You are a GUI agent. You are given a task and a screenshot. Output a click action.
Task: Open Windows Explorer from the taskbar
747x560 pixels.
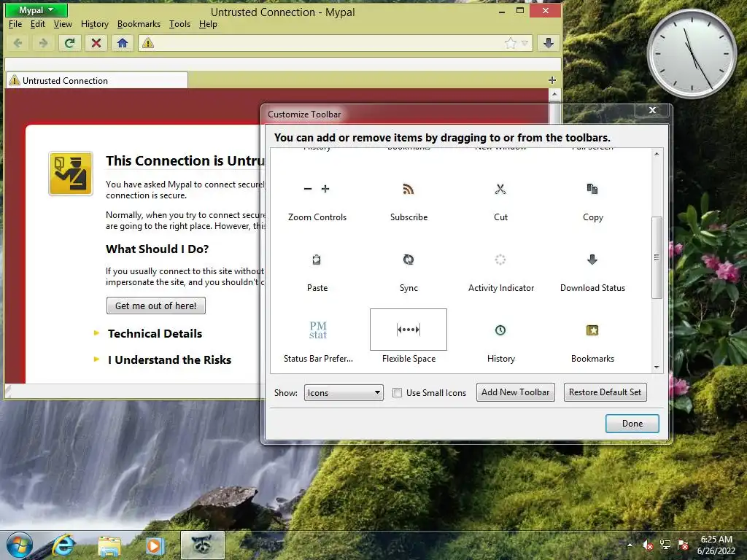point(109,545)
